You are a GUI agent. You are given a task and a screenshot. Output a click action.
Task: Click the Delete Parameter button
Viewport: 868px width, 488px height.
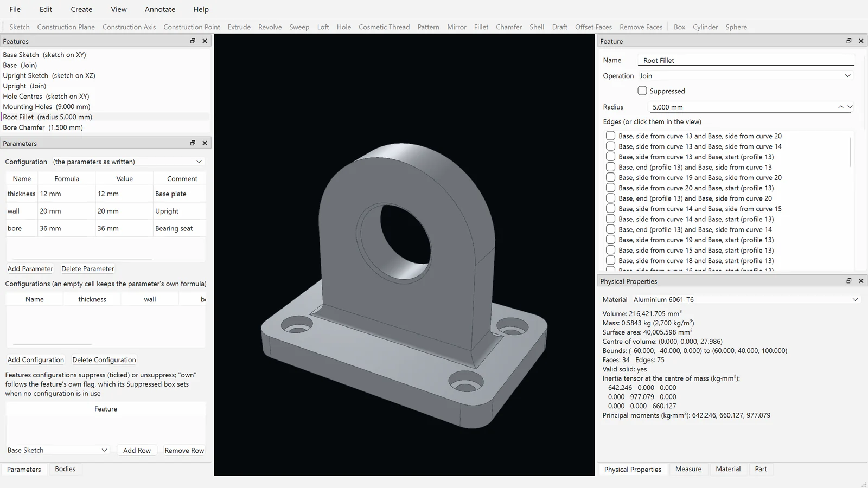(88, 268)
